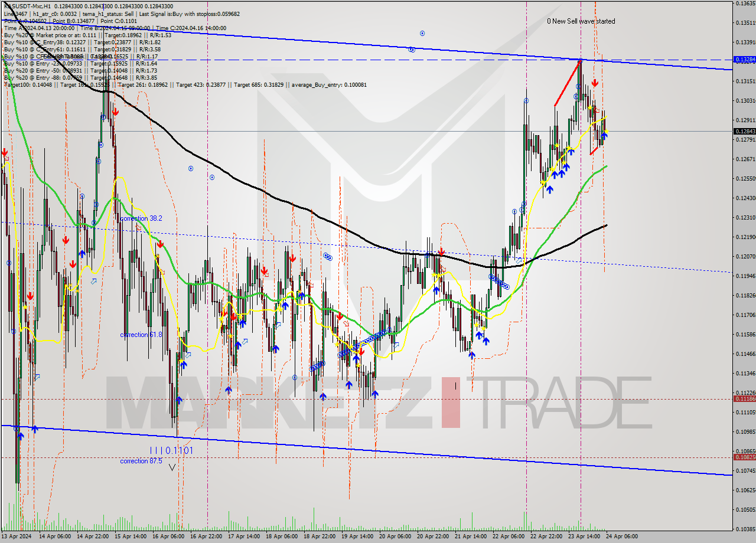Click the '20 Apr 22:00' time axis label

click(433, 537)
